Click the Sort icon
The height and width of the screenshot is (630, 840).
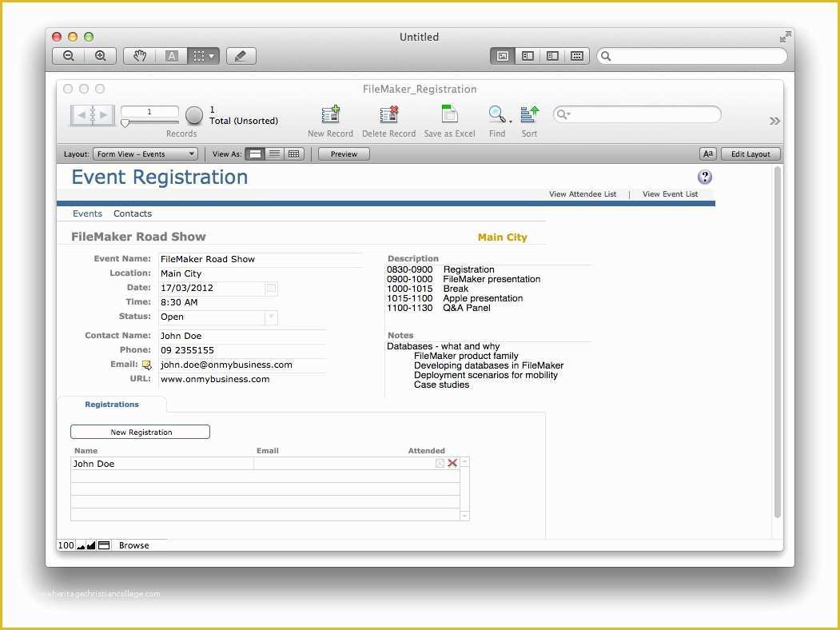point(529,114)
